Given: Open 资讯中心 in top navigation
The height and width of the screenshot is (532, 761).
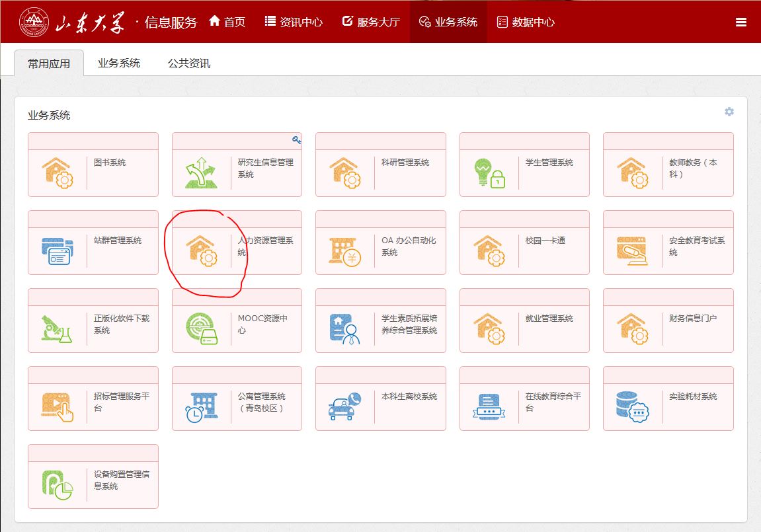Looking at the screenshot, I should [294, 22].
